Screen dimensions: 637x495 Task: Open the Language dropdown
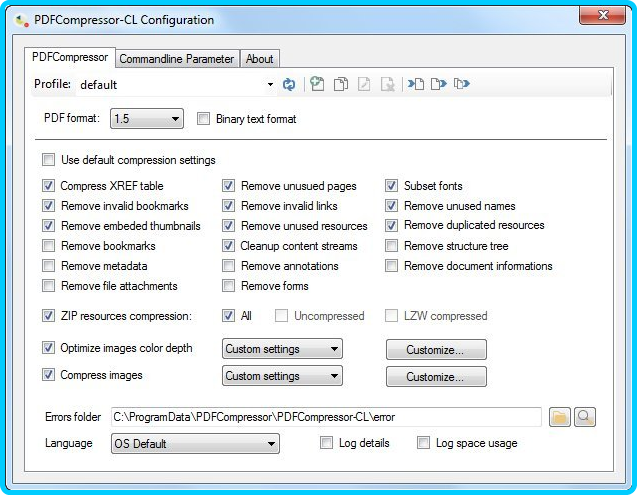tap(195, 443)
